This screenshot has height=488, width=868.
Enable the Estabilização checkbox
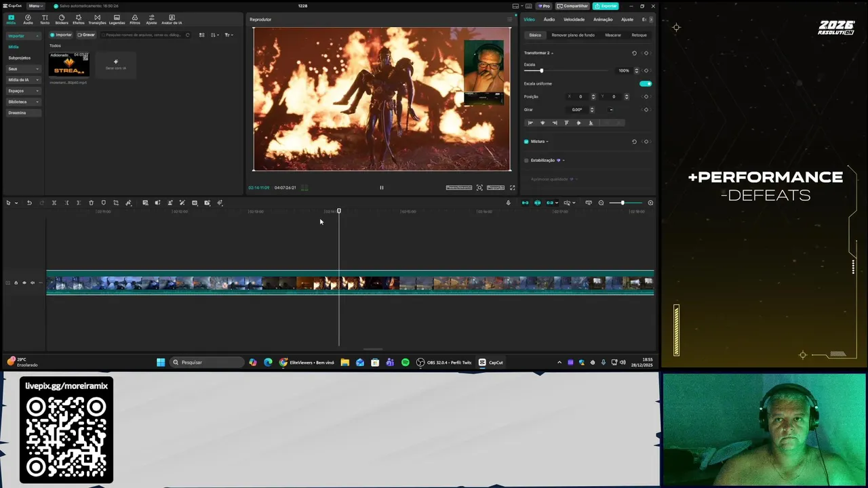pos(526,161)
